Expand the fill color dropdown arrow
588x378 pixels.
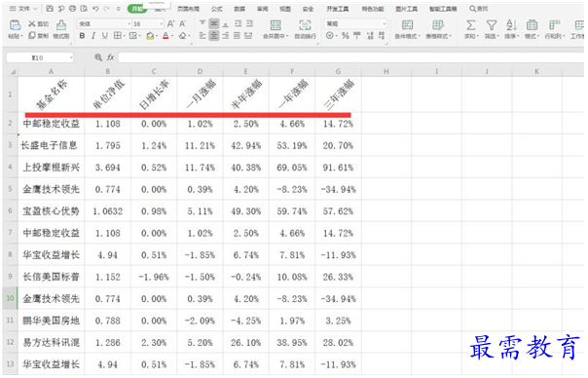(157, 36)
